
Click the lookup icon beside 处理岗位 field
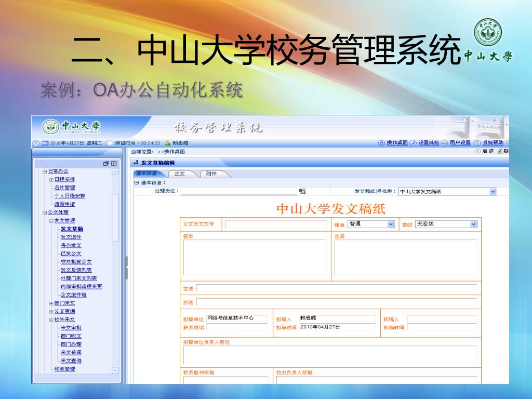click(x=302, y=191)
